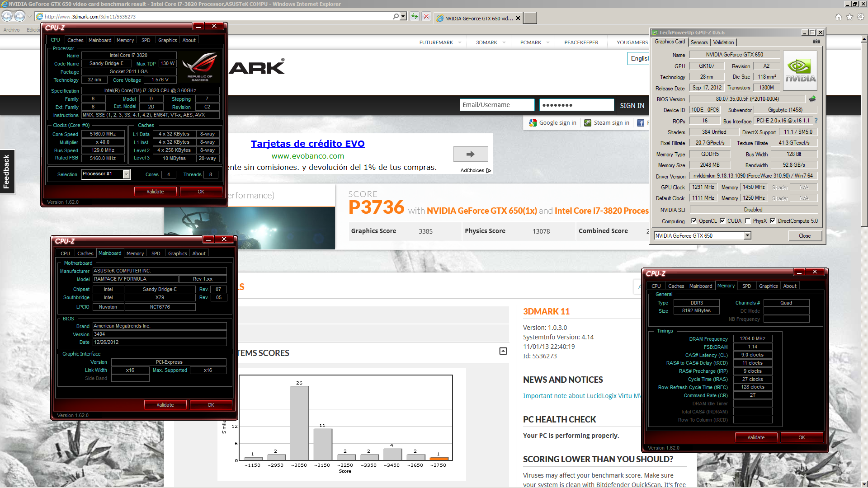Toggle the DirectCompute 5.0 checkbox
This screenshot has width=868, height=488.
pyautogui.click(x=773, y=221)
